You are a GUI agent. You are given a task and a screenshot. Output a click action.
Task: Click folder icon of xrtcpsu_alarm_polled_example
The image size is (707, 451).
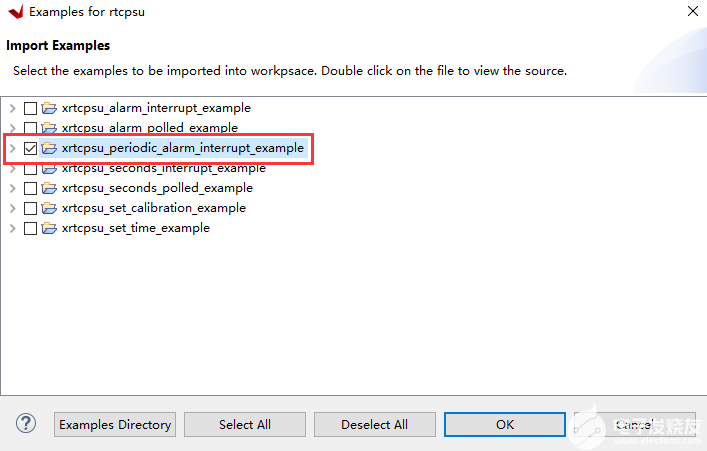pos(49,128)
